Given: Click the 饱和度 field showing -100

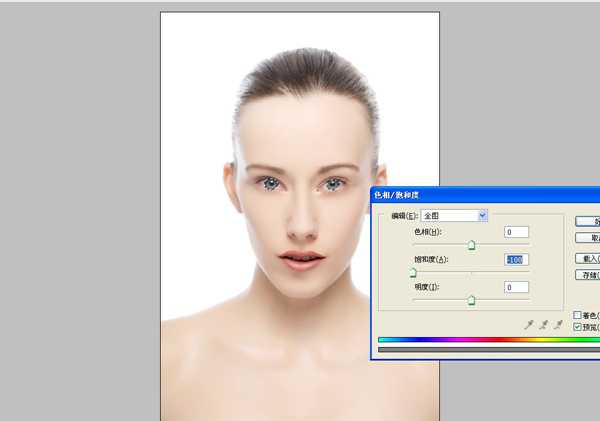Looking at the screenshot, I should point(516,260).
